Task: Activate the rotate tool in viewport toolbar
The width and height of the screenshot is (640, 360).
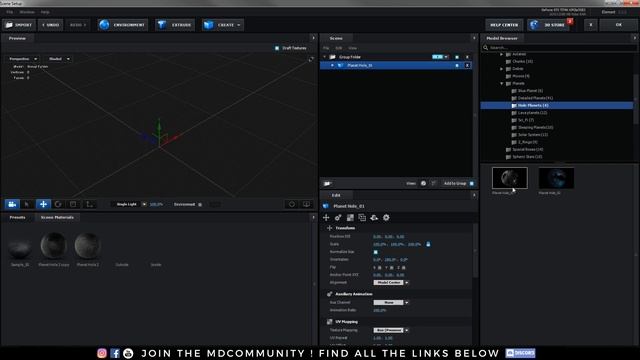Action: click(58, 204)
